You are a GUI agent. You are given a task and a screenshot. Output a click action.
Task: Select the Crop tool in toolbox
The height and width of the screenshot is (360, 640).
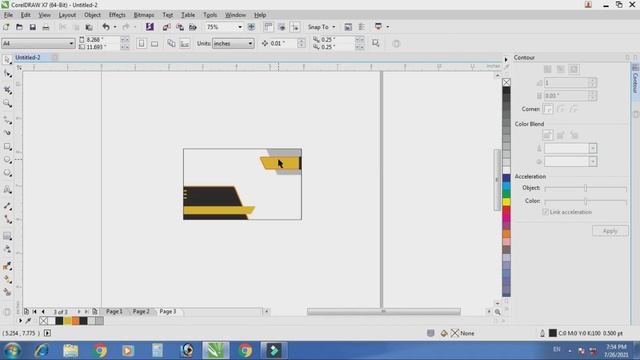[x=7, y=90]
